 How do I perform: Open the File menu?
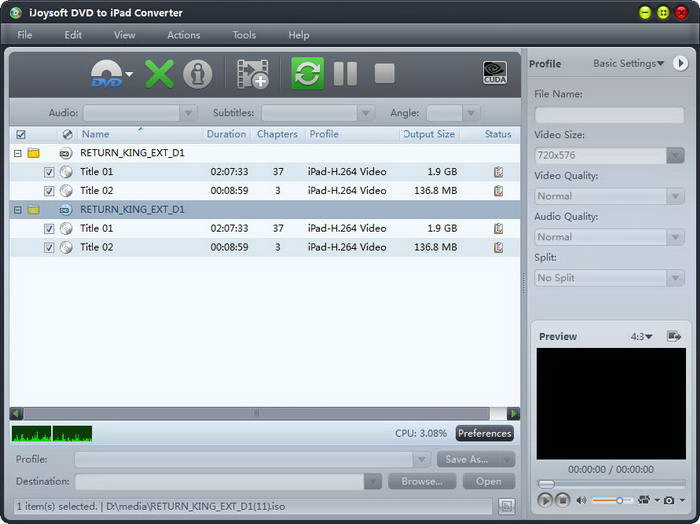pos(25,35)
